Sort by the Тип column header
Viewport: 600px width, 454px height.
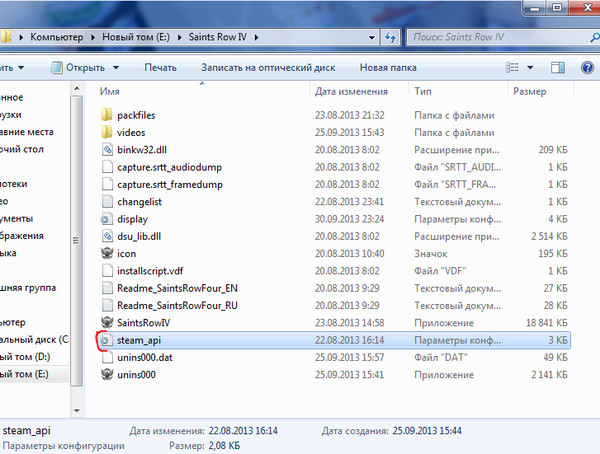tap(423, 91)
